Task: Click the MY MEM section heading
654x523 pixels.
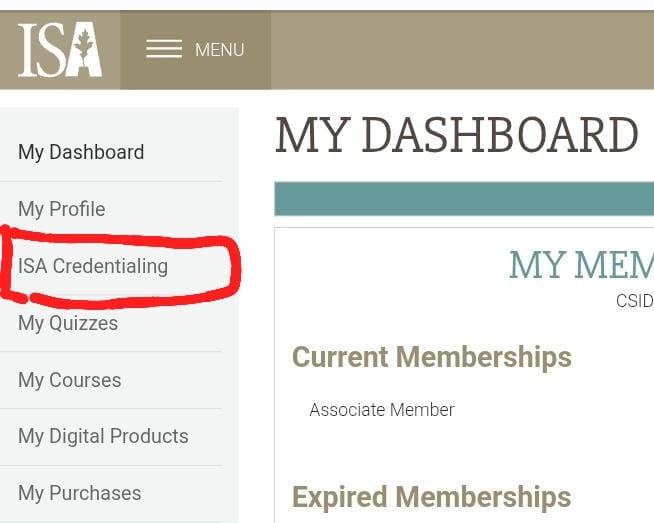Action: (580, 265)
